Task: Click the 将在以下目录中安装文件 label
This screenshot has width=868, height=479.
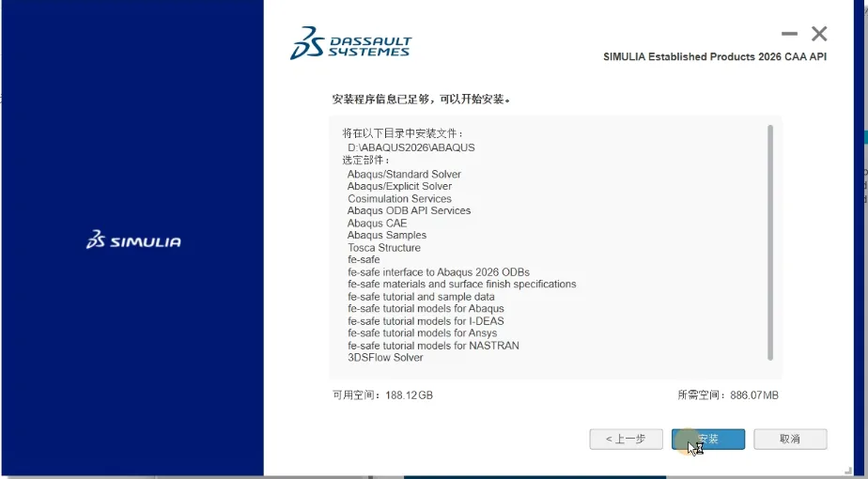Action: 403,133
